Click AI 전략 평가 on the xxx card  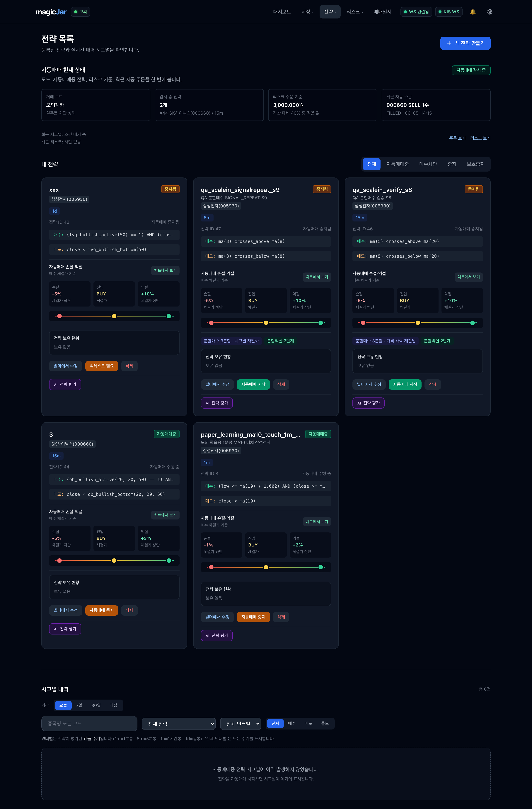[x=65, y=385]
